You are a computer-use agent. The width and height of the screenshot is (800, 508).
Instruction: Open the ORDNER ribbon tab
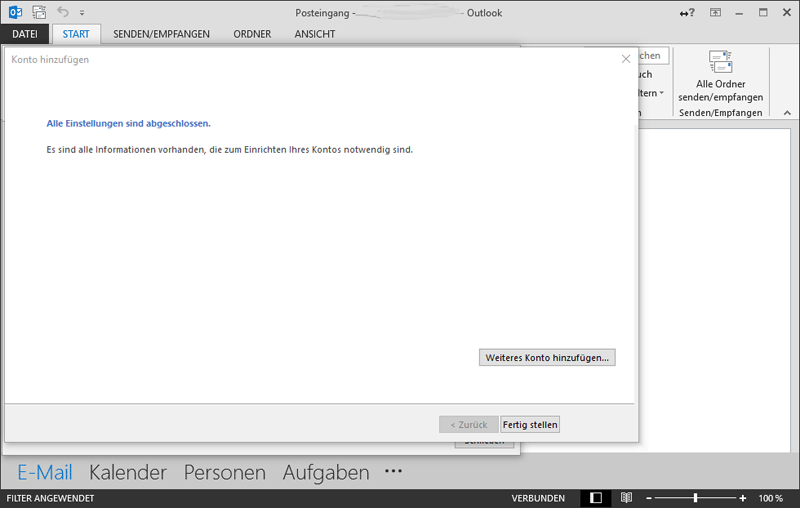click(252, 34)
